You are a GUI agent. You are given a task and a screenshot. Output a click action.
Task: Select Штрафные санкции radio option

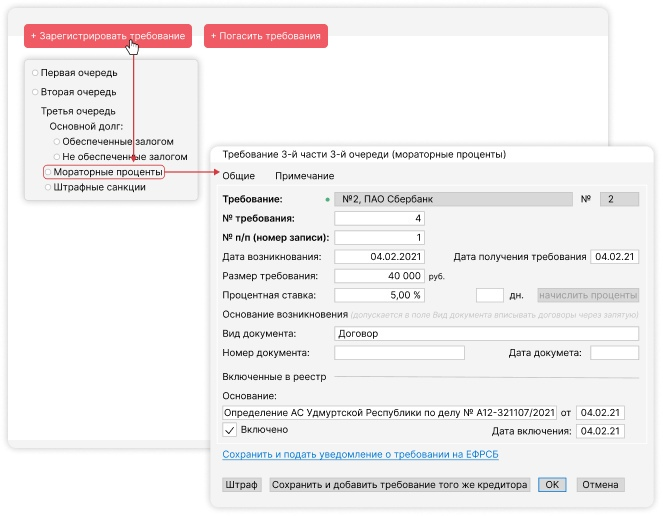[48, 187]
